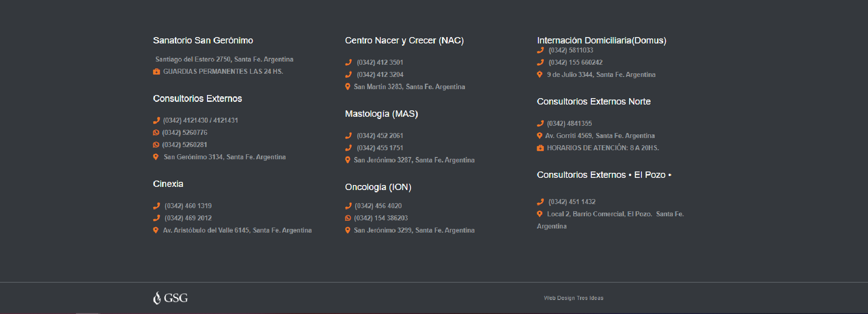Viewport: 868px width, 314px height.
Task: Click Oncología number (0342) 456 4020
Action: [x=378, y=206]
